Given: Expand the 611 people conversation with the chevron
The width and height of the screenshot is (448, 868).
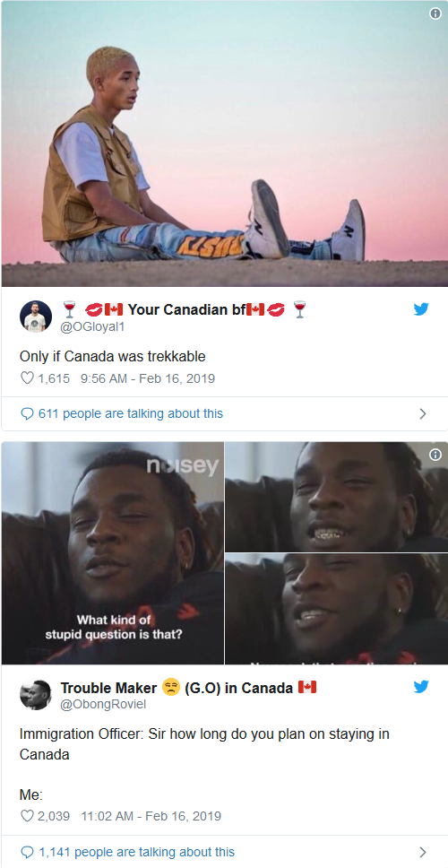Looking at the screenshot, I should pos(423,413).
